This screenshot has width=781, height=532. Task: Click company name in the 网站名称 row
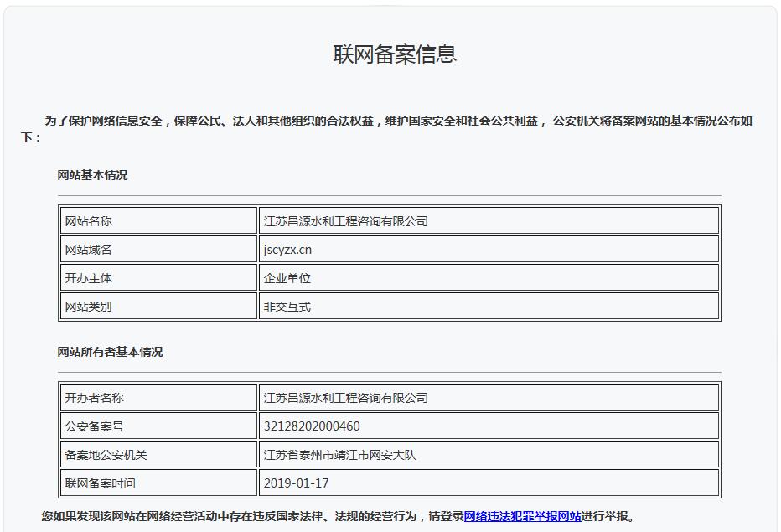coord(345,221)
